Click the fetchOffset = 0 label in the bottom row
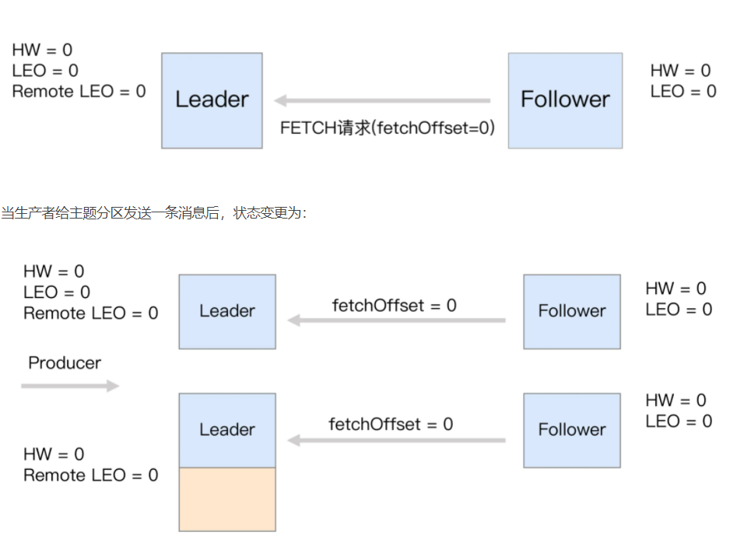Screen dimensions: 744x560 pyautogui.click(x=391, y=424)
